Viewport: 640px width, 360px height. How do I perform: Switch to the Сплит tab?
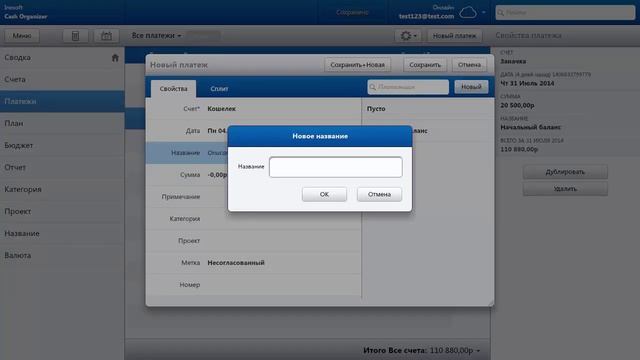(x=219, y=89)
